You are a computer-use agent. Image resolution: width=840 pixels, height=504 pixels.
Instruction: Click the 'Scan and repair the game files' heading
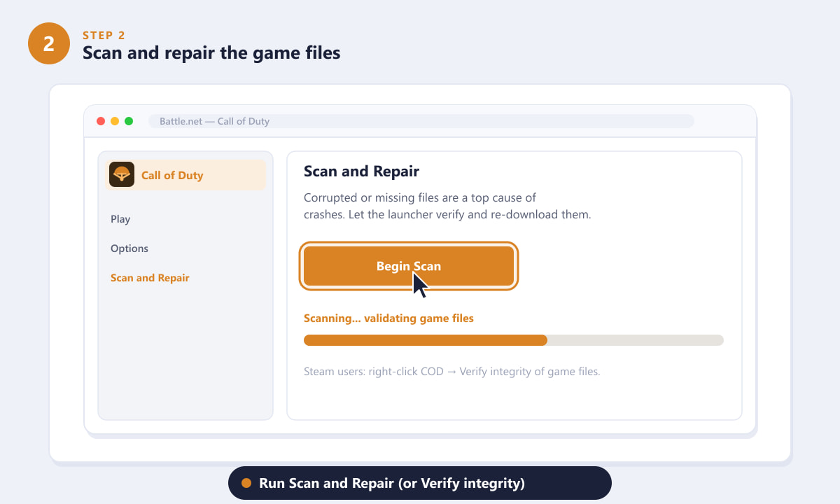coord(211,52)
